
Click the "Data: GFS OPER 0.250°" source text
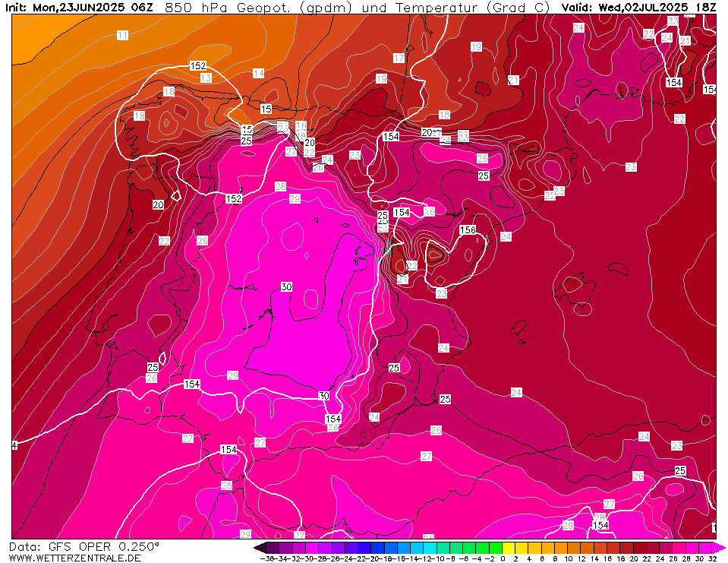tap(84, 547)
